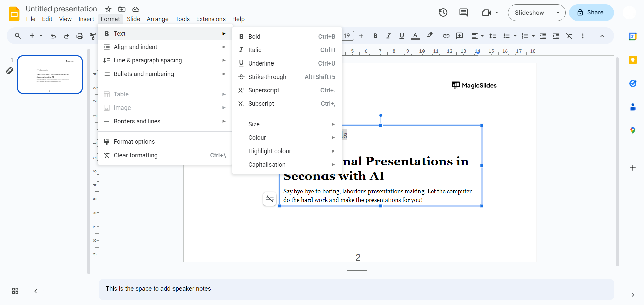Open Line & paragraph spacing submenu
Viewport: 644px width, 305px height.
pyautogui.click(x=165, y=60)
